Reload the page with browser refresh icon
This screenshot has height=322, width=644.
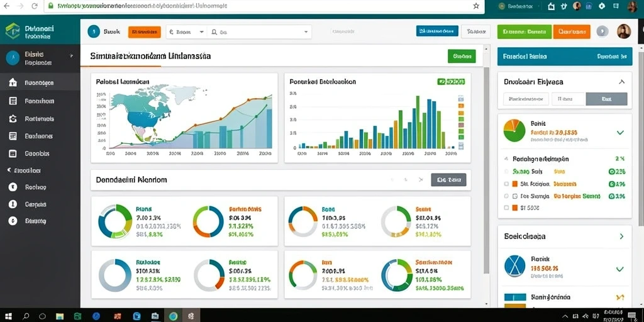coord(35,6)
